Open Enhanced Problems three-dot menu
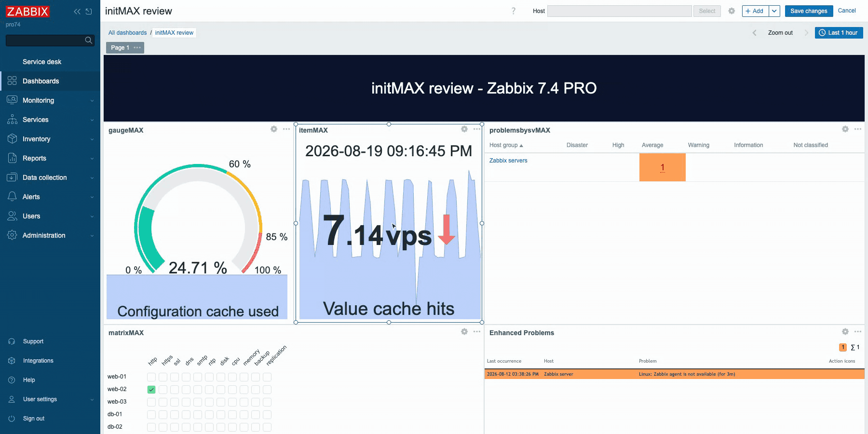This screenshot has width=868, height=434. (x=858, y=332)
